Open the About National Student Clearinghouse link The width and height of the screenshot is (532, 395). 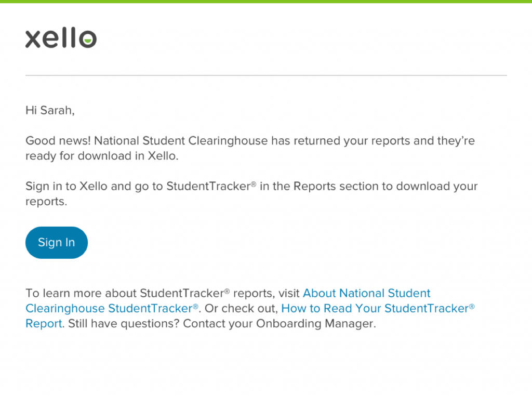point(366,293)
